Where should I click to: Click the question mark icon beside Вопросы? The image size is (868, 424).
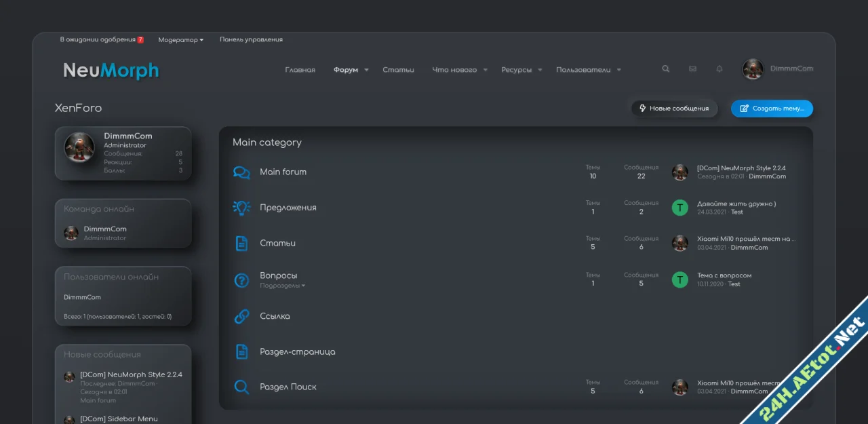pyautogui.click(x=241, y=280)
